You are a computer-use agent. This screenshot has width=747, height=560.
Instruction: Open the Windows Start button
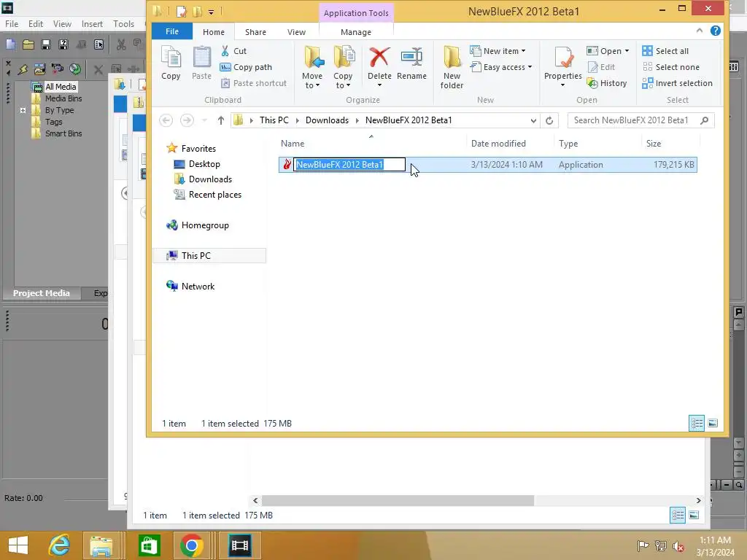click(18, 545)
